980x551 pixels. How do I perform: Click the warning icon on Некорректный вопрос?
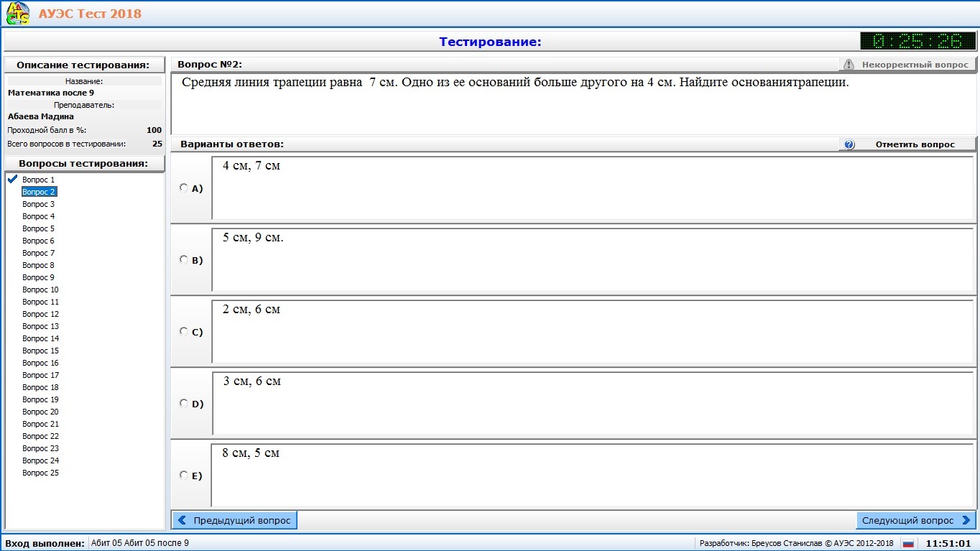[849, 65]
